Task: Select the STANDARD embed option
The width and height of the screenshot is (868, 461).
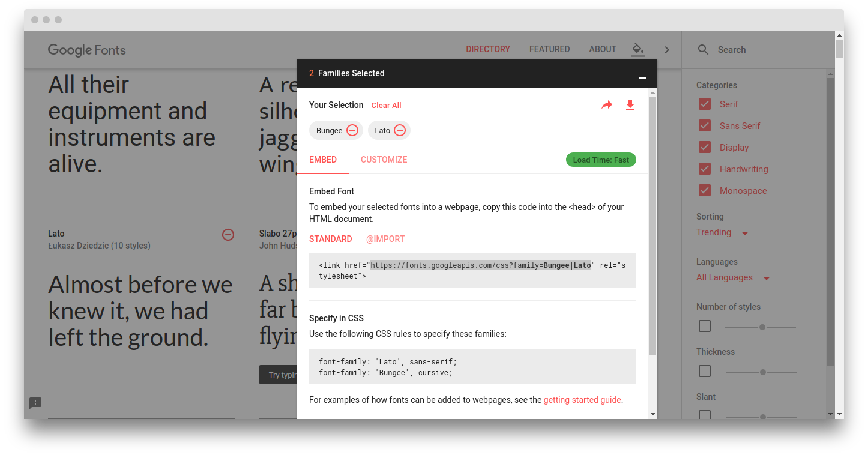Action: coord(331,239)
